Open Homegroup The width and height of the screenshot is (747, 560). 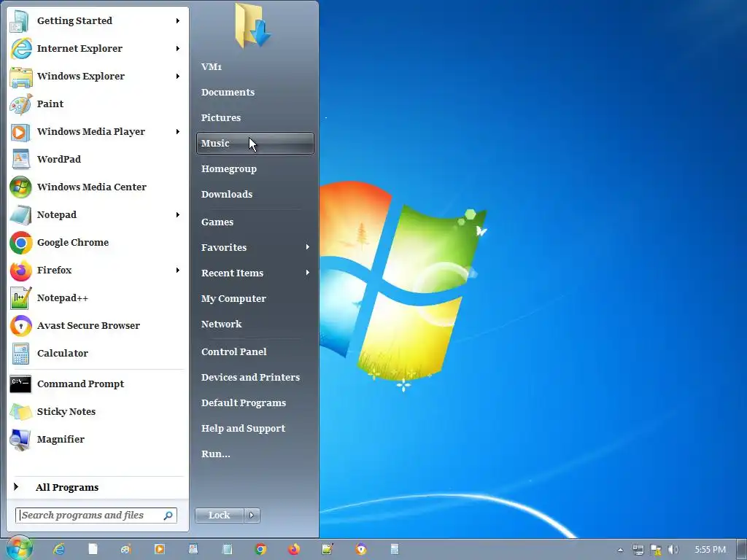(x=255, y=168)
